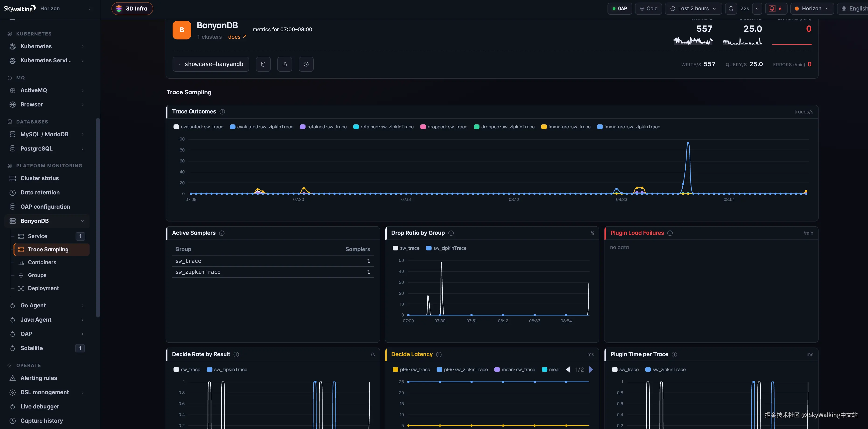Toggle evaluated·sw_zipkinTrace legend series
This screenshot has height=429, width=868.
coord(261,127)
